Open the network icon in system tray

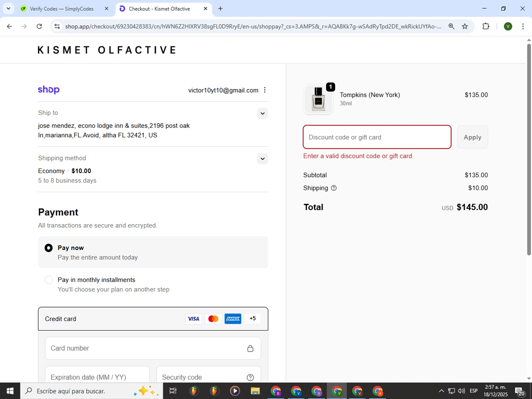(x=451, y=391)
